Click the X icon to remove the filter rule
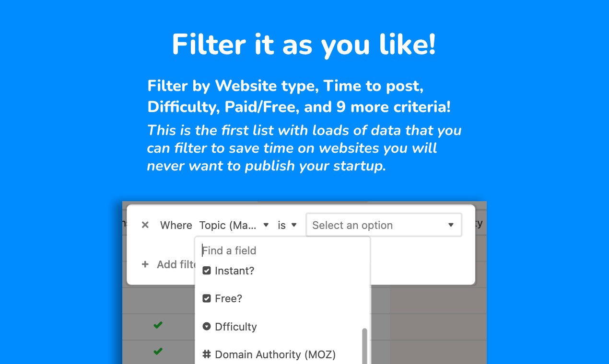 145,225
